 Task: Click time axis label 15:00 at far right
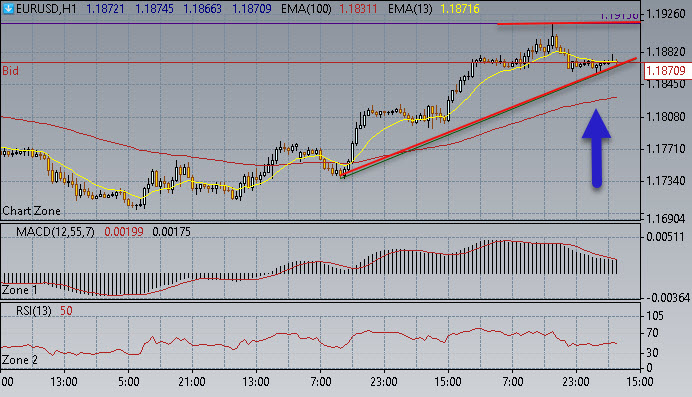[x=640, y=382]
